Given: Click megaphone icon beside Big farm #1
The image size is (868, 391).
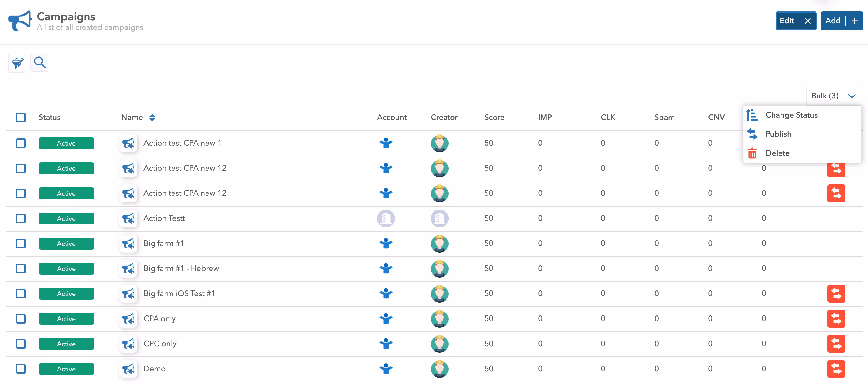Looking at the screenshot, I should (x=128, y=243).
